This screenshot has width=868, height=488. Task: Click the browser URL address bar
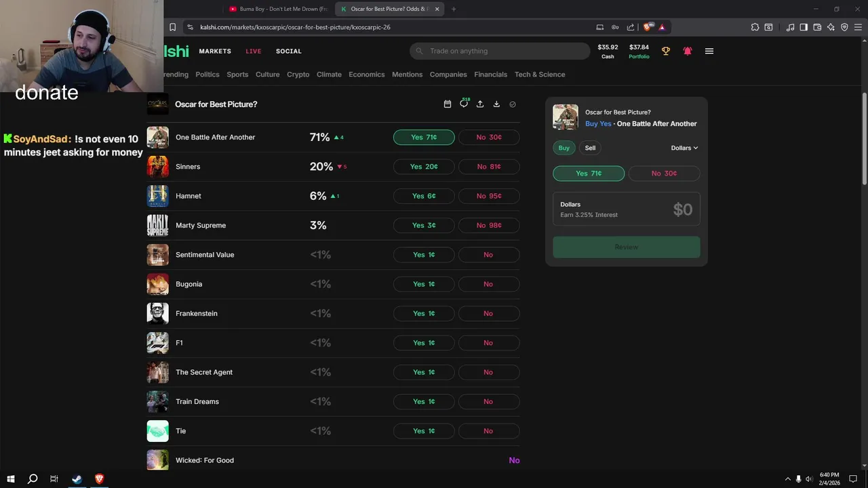coord(387,27)
